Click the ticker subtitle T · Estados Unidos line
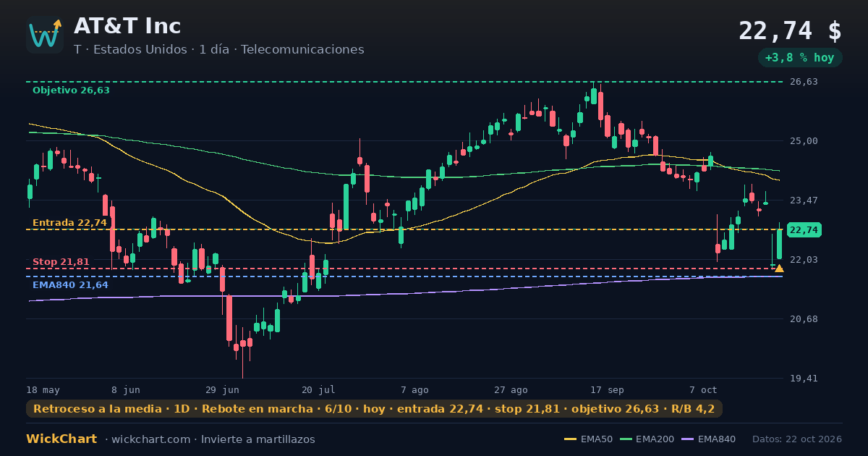This screenshot has width=868, height=456. pos(219,49)
